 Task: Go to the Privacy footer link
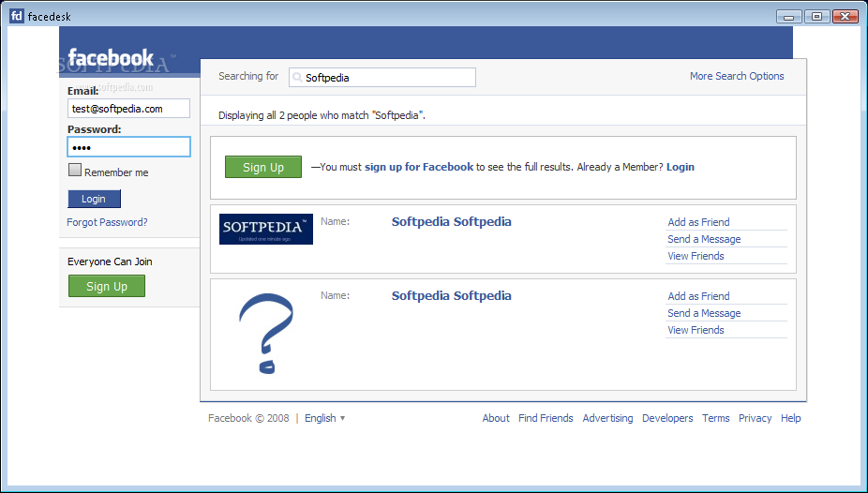pos(755,418)
